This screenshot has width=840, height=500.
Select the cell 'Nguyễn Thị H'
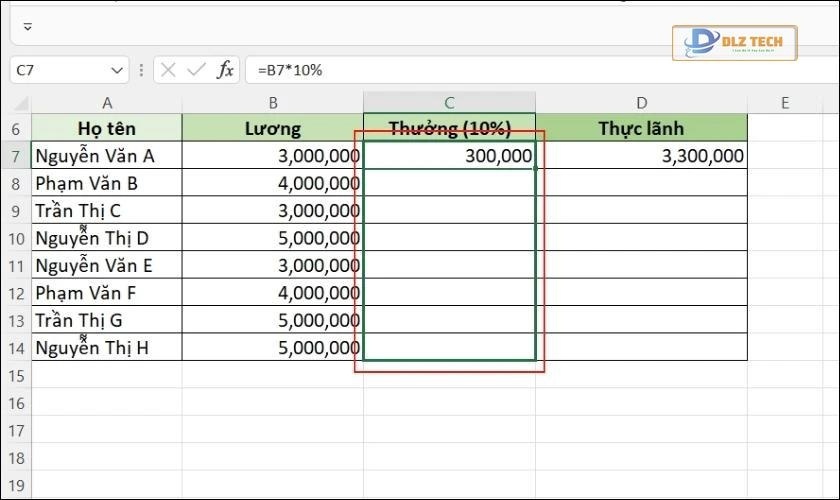coord(107,348)
